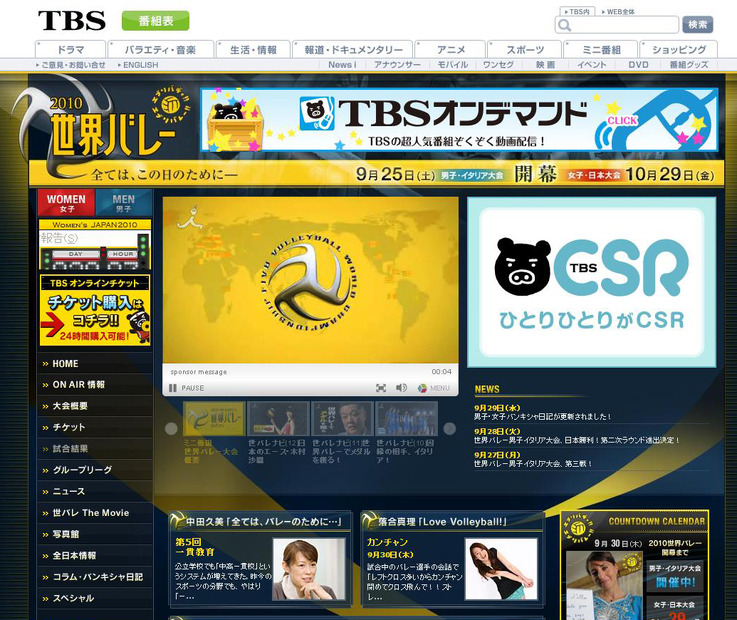The width and height of the screenshot is (737, 620).
Task: Open the 番組グッズ link
Action: (689, 65)
